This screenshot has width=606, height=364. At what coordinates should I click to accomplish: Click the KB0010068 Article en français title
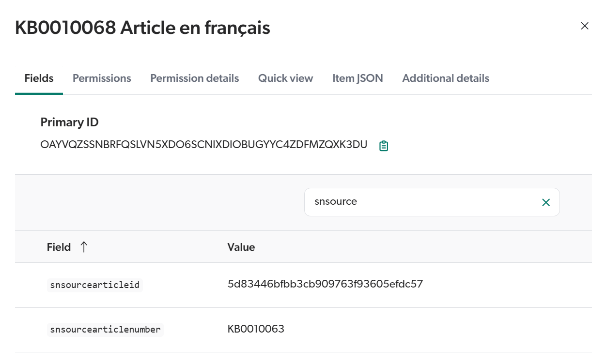142,28
